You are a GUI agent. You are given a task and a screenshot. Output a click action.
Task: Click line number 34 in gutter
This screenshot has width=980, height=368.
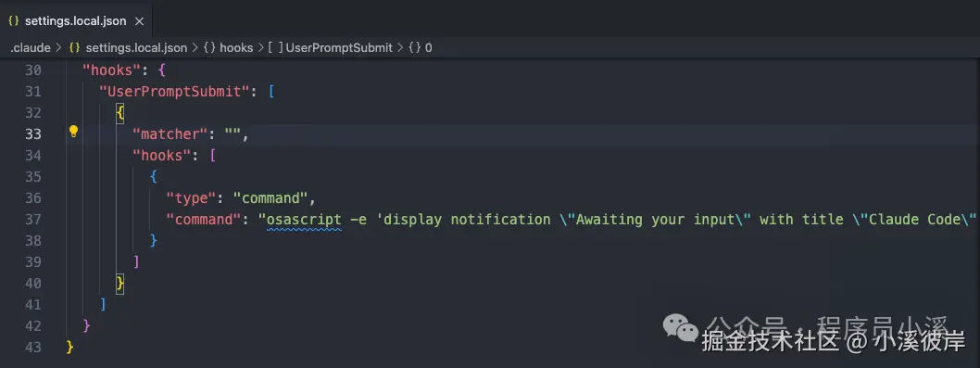click(33, 155)
